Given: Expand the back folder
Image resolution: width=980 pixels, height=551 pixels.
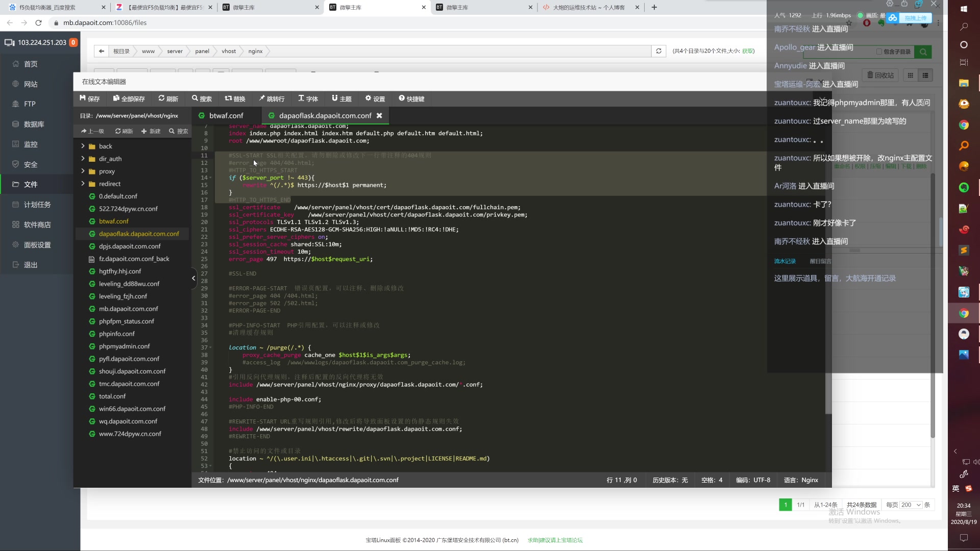Looking at the screenshot, I should pos(83,146).
